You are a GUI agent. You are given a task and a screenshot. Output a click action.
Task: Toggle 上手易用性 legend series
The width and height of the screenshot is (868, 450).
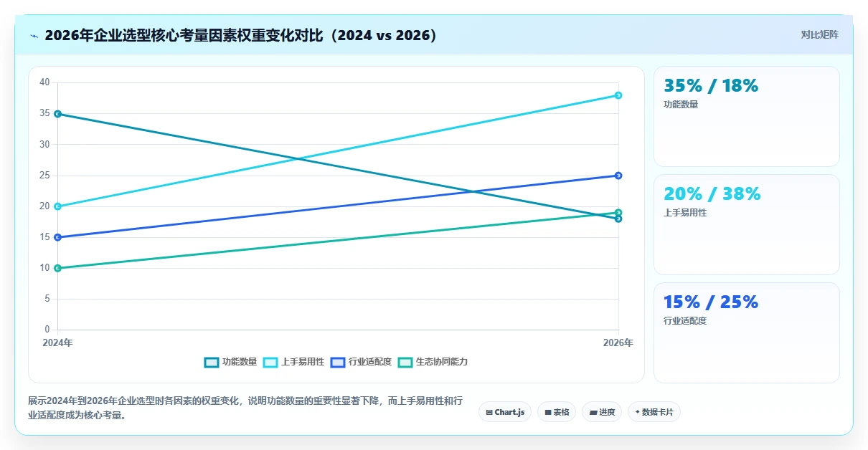click(x=293, y=362)
